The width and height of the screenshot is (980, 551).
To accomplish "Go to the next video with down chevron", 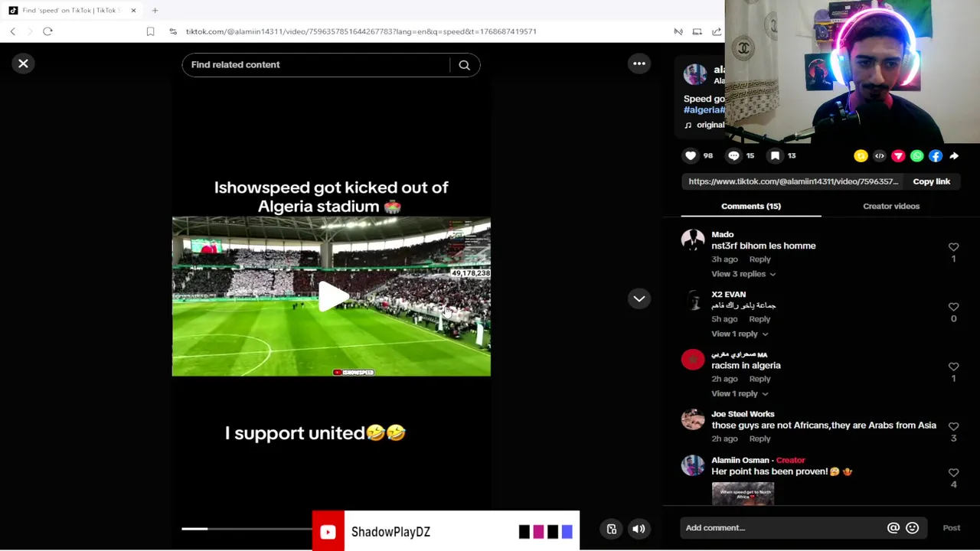I will coord(639,298).
